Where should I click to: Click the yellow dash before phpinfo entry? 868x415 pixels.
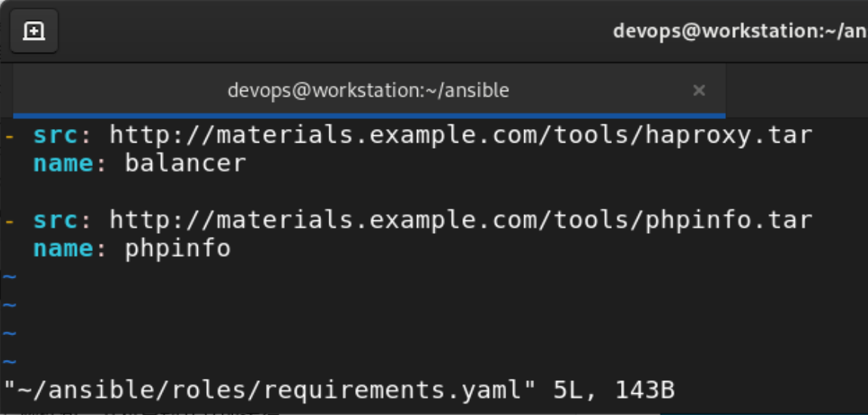pos(9,221)
